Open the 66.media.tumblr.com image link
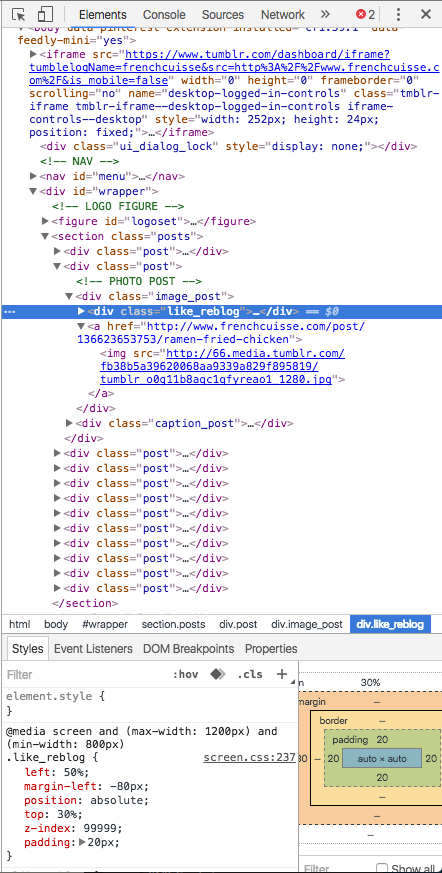This screenshot has width=442, height=873. 223,367
